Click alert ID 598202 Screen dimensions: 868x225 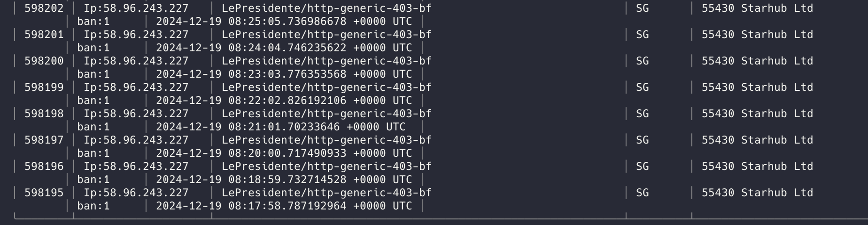click(x=44, y=8)
